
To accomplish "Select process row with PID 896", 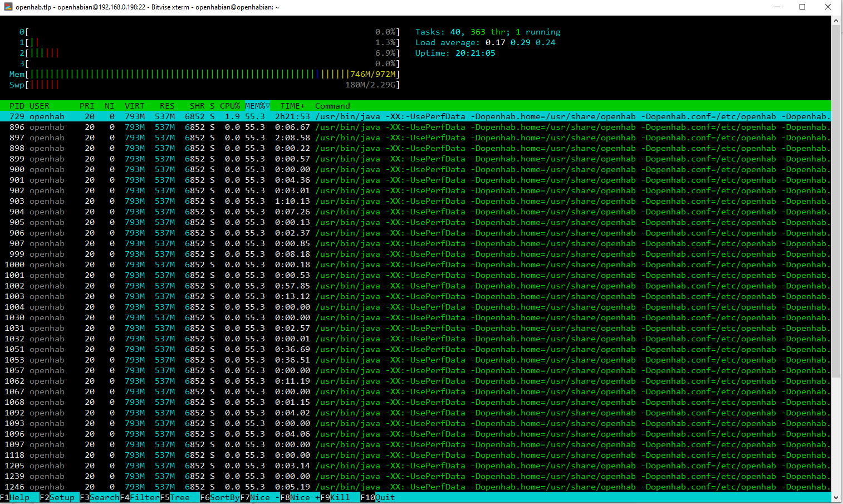I will click(415, 127).
